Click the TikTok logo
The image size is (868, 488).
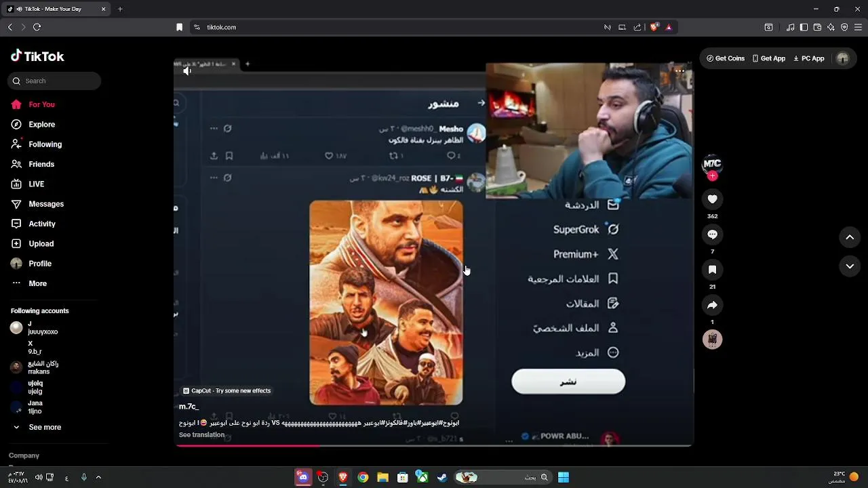point(37,56)
